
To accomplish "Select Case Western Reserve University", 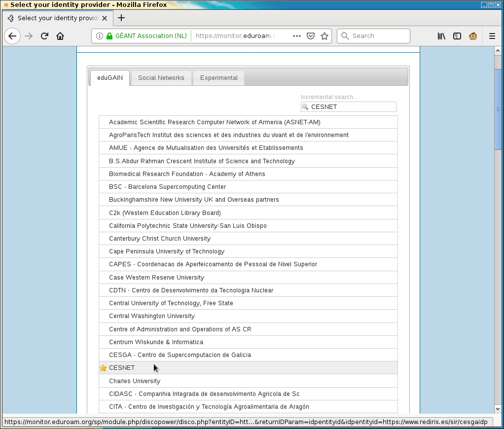I will pos(248,277).
